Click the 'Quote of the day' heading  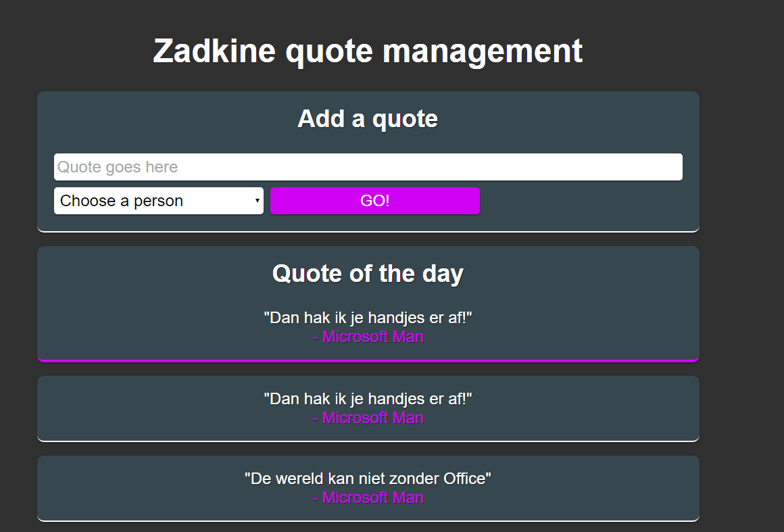click(368, 274)
